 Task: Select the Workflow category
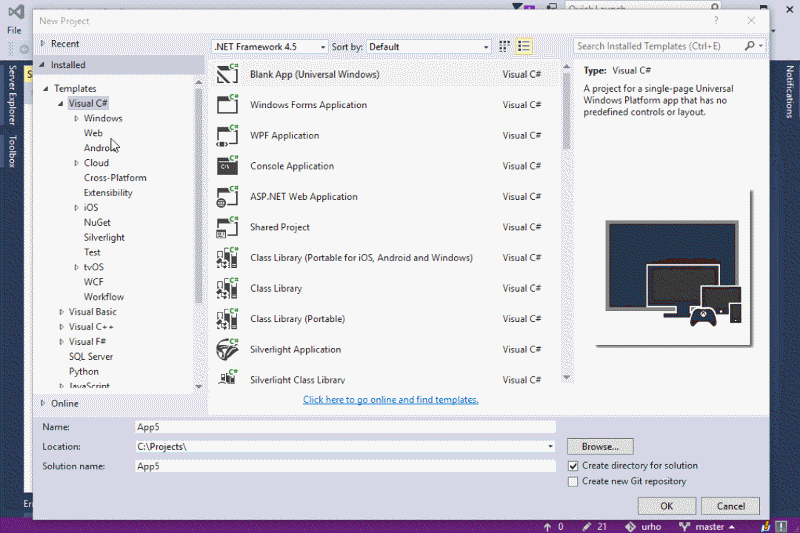pos(104,297)
